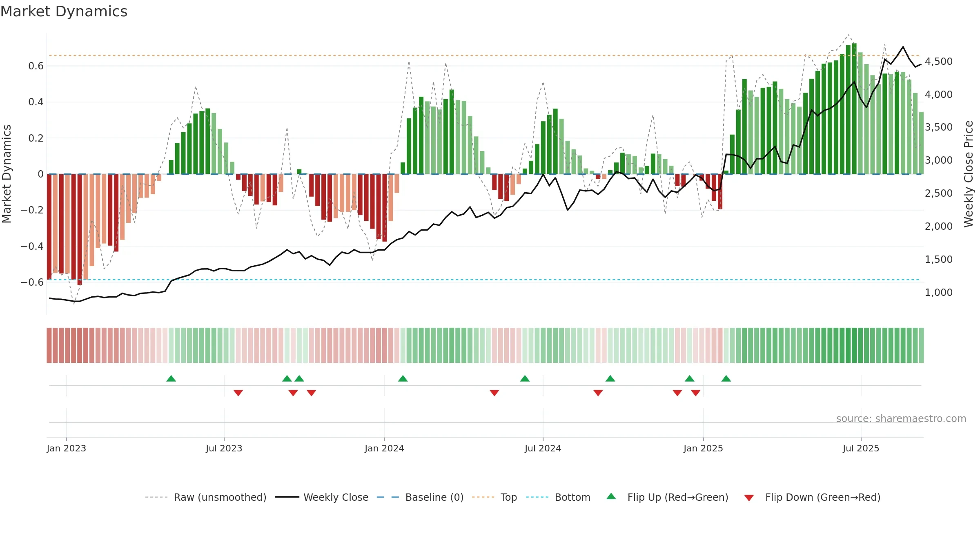Click the −0.6 left axis tick
The width and height of the screenshot is (980, 551).
point(32,282)
